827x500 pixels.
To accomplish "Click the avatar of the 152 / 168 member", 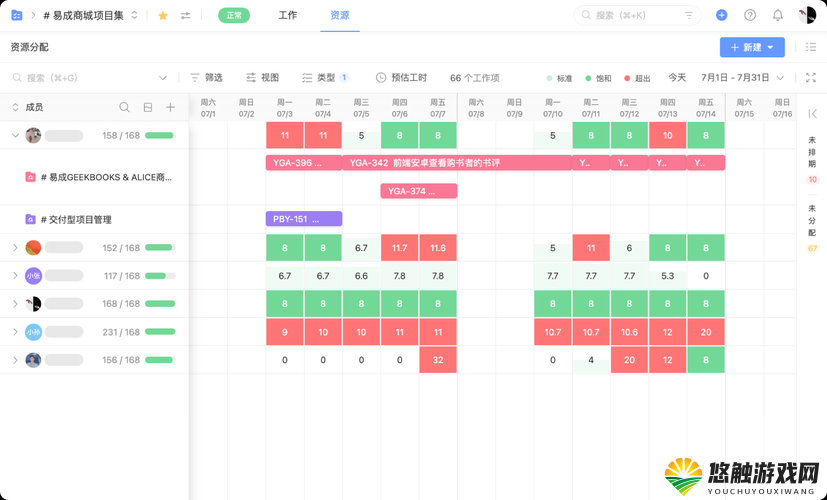I will click(x=33, y=248).
